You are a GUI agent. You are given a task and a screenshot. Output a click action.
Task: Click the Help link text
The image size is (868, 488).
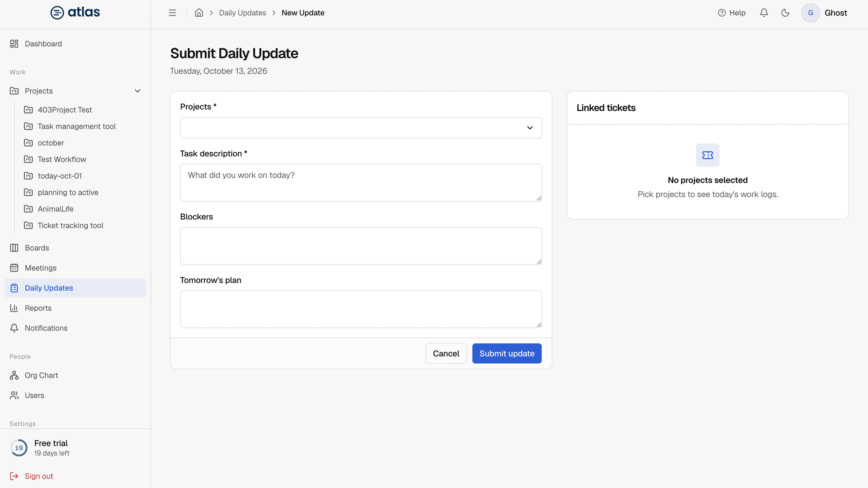click(x=737, y=13)
